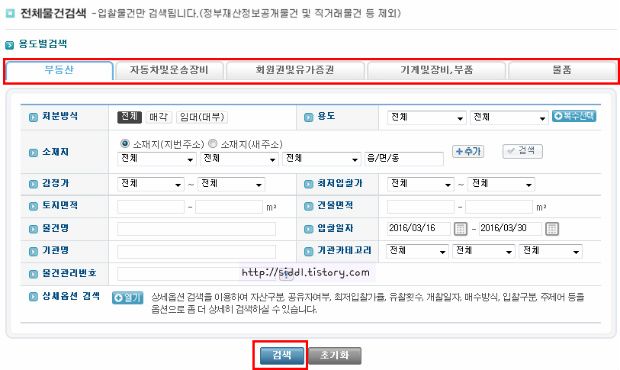Viewport: 620px width, 370px height.
Task: Click the arrow icon beside 기관카테고리 label
Action: coord(308,251)
